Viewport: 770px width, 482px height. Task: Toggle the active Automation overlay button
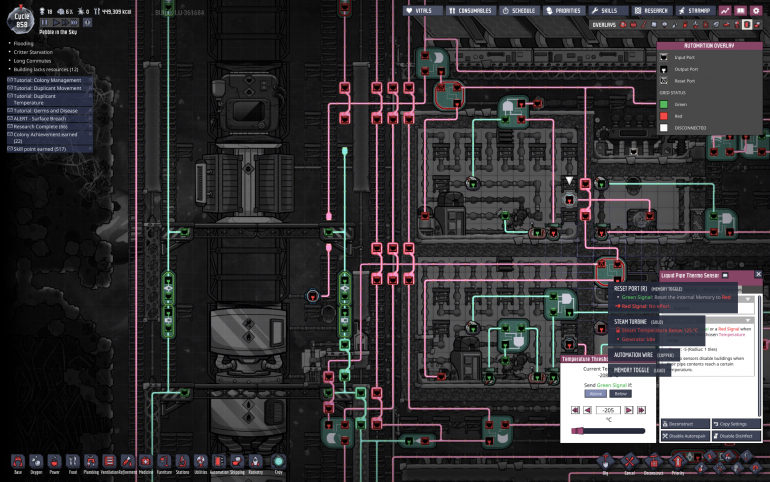point(746,25)
